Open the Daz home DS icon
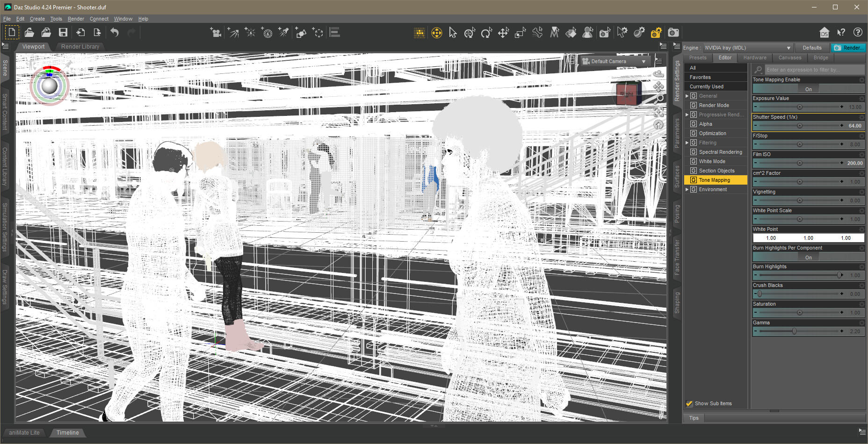868x444 pixels. pos(824,32)
